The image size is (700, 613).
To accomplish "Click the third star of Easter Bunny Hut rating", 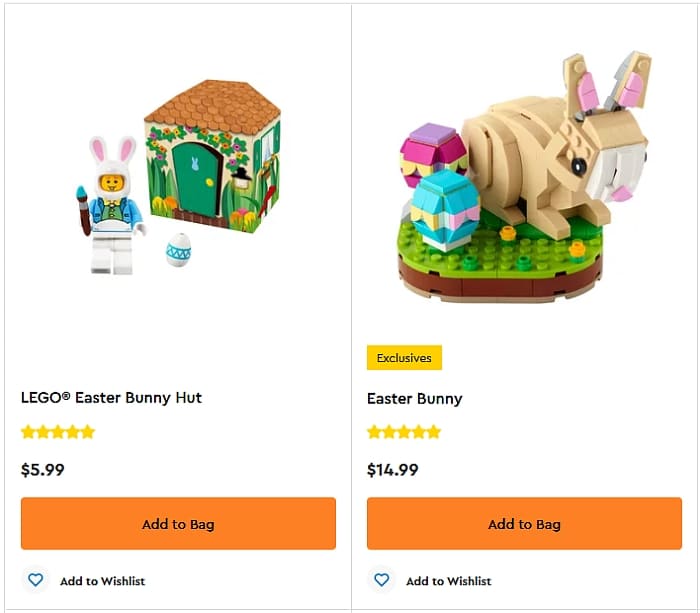I will pyautogui.click(x=58, y=432).
